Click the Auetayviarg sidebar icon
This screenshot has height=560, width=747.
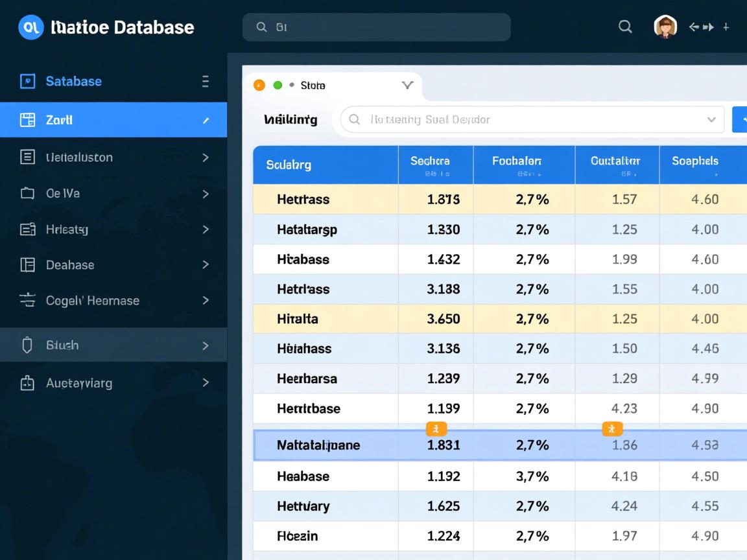pyautogui.click(x=27, y=383)
